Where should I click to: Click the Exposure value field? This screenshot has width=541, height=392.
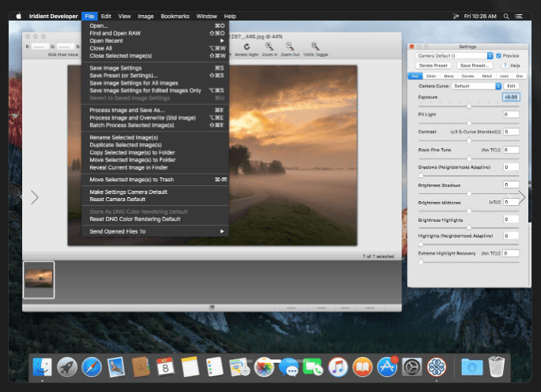pyautogui.click(x=511, y=97)
